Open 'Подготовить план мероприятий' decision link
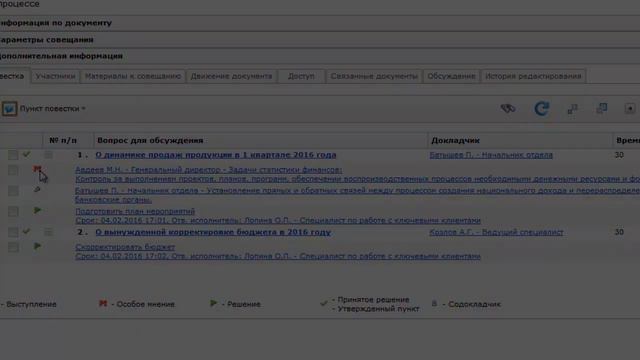 point(135,211)
